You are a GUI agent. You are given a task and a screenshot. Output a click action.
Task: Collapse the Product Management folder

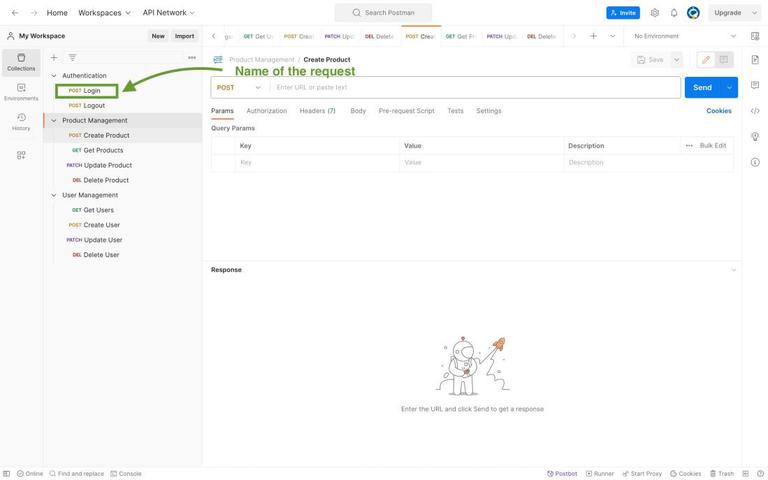(x=54, y=120)
